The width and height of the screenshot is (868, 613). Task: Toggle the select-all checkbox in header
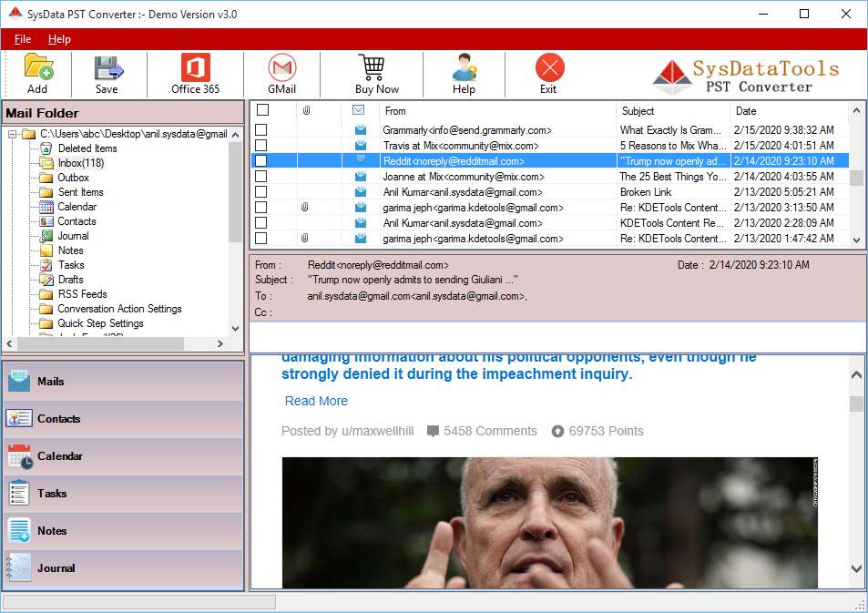click(x=263, y=110)
